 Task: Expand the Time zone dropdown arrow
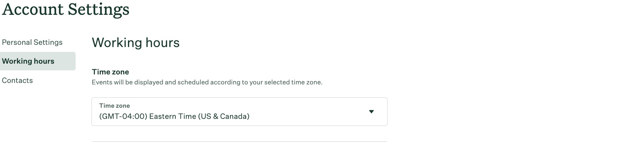(x=371, y=112)
